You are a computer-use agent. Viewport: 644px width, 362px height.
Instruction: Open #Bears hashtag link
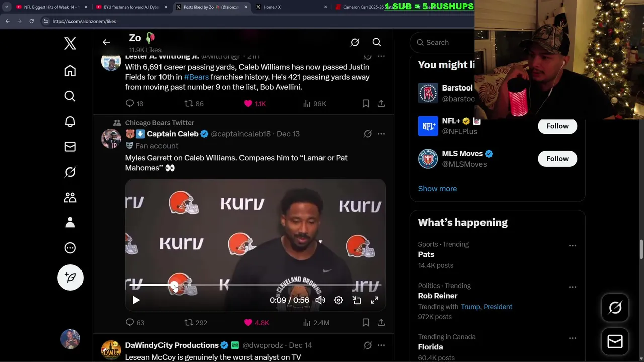point(196,77)
